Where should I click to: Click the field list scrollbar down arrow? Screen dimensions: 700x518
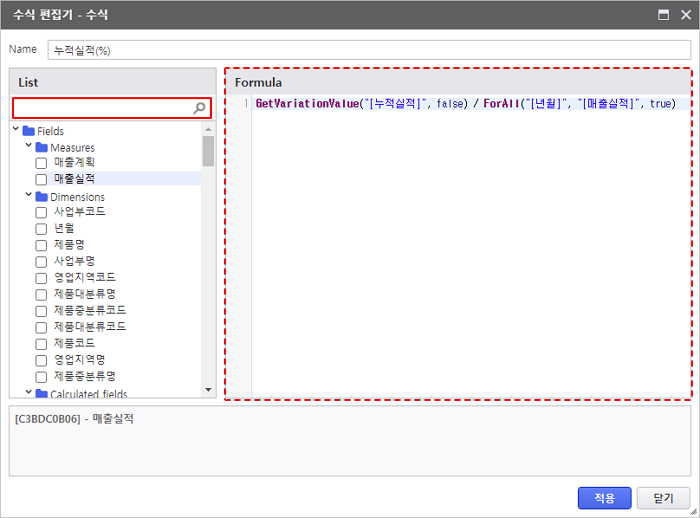pyautogui.click(x=208, y=389)
